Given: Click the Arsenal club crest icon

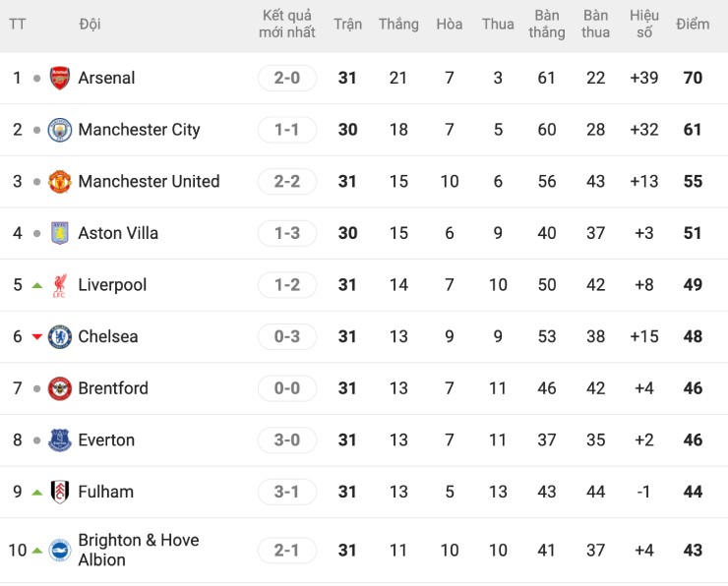Looking at the screenshot, I should click(x=60, y=78).
